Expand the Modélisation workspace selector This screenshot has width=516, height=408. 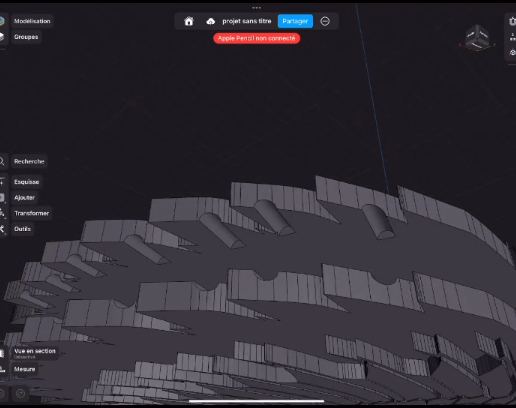tap(32, 21)
